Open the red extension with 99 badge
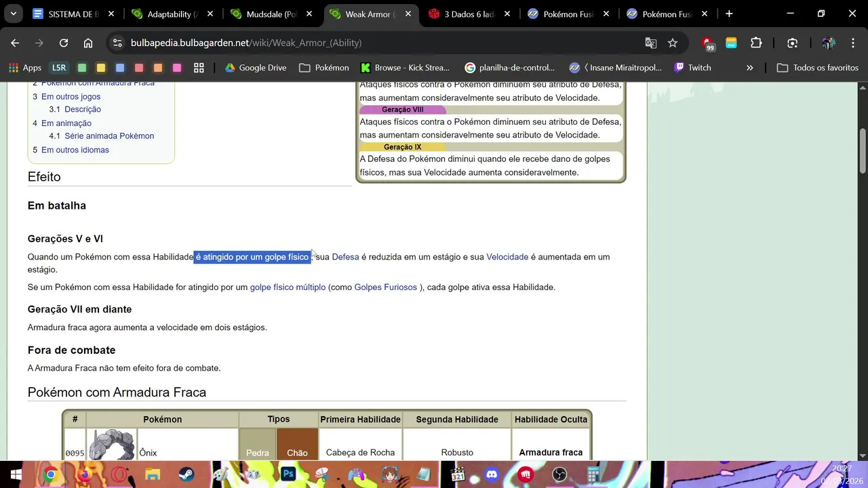This screenshot has height=488, width=868. (x=709, y=43)
